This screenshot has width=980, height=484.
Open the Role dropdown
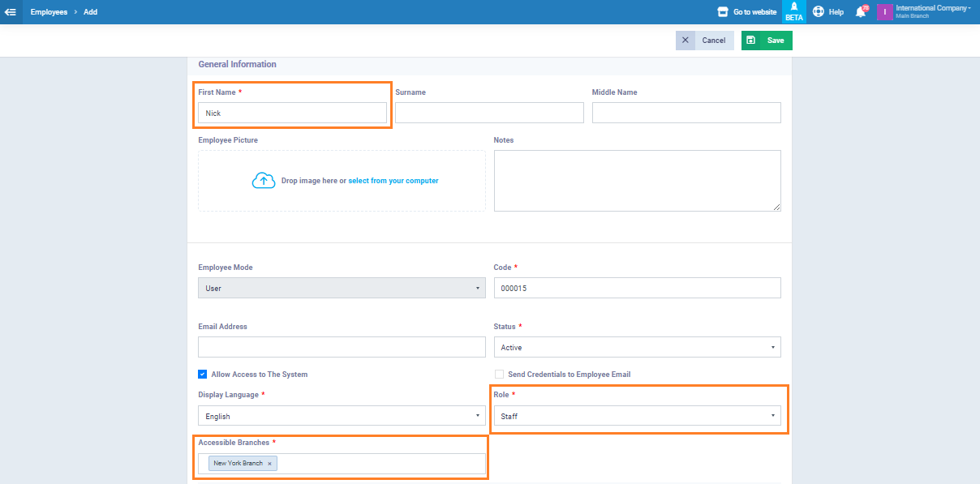coord(637,417)
